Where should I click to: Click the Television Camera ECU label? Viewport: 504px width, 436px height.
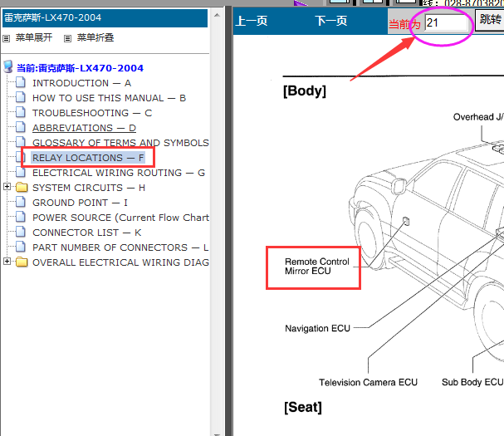coord(368,382)
